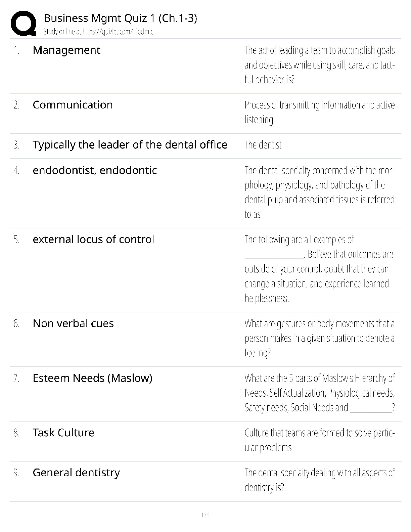411x532 pixels.
Task: Select the term Task Culture
Action: (x=63, y=433)
